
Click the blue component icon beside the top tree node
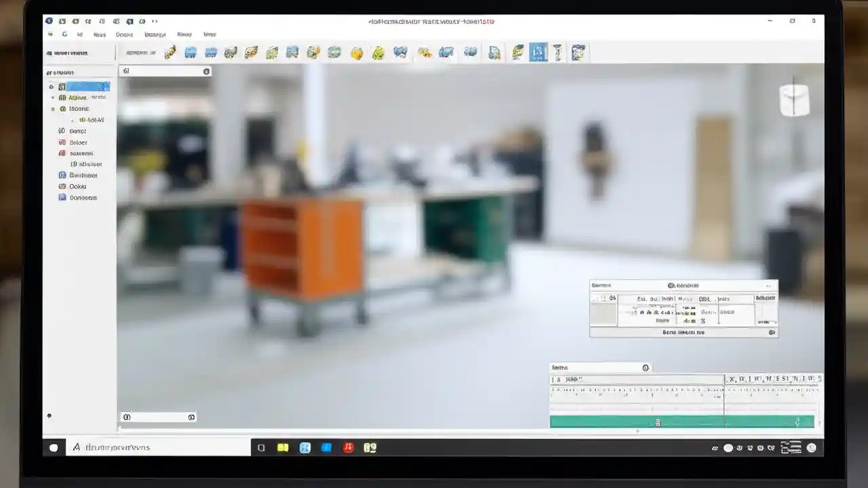[x=62, y=87]
